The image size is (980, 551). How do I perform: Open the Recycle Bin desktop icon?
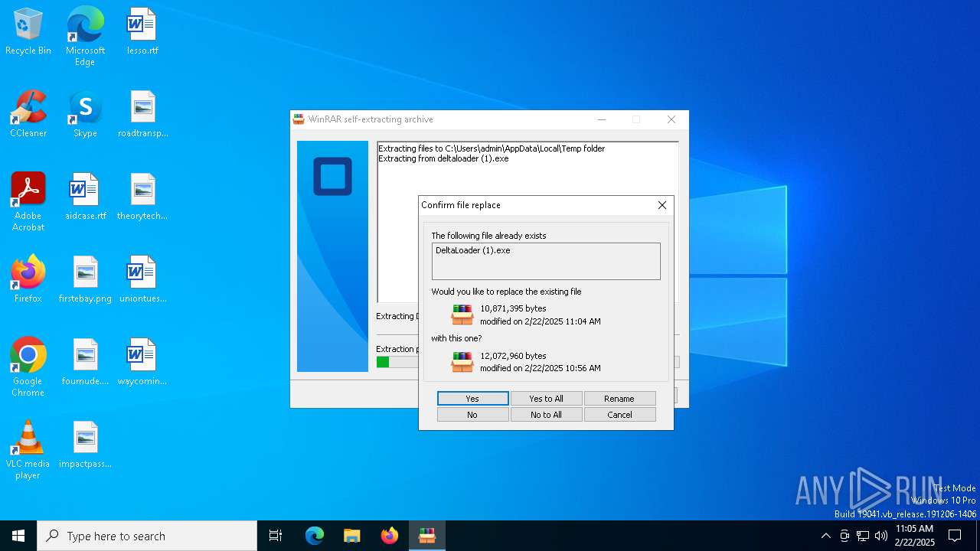(28, 32)
